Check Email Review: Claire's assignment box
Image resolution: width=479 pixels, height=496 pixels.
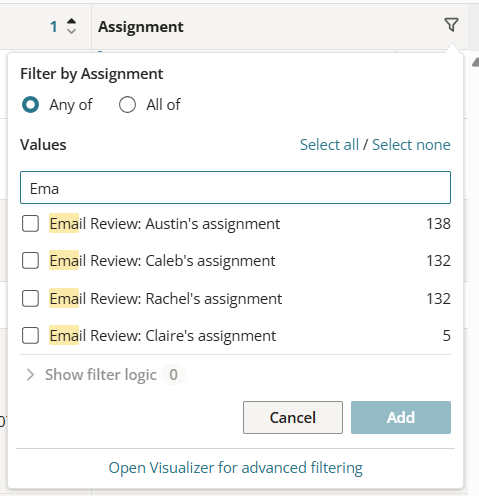(30, 335)
